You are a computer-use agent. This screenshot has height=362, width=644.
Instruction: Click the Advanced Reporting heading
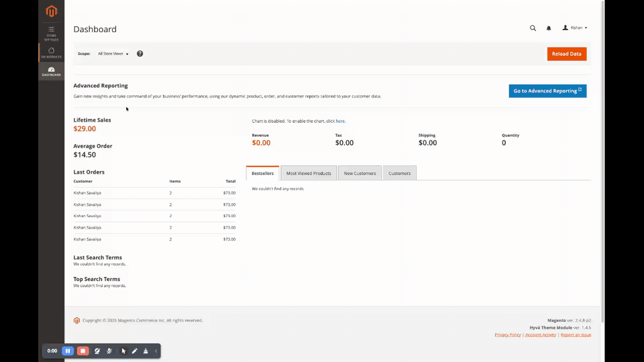coord(101,86)
